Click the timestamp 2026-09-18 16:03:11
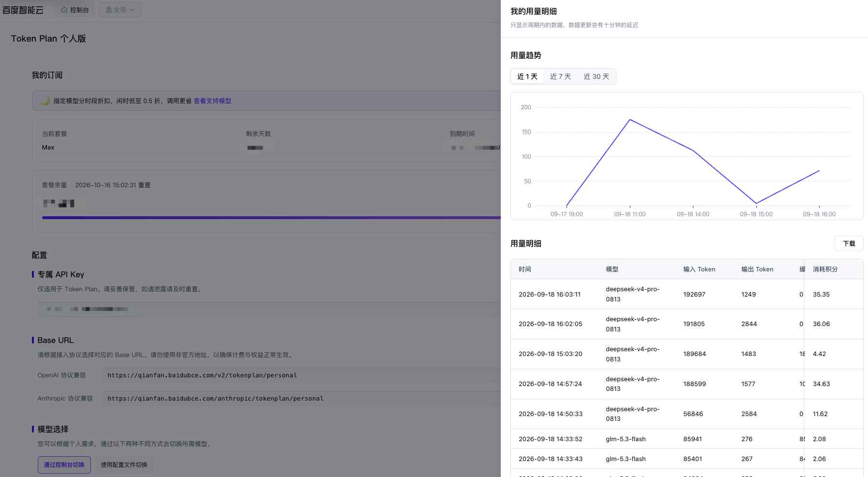 point(550,294)
